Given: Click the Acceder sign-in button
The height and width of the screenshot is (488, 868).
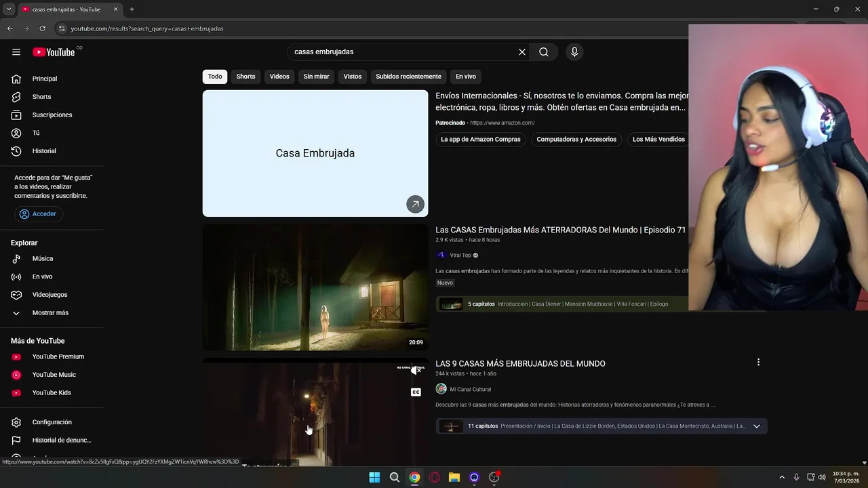Looking at the screenshot, I should pyautogui.click(x=39, y=213).
